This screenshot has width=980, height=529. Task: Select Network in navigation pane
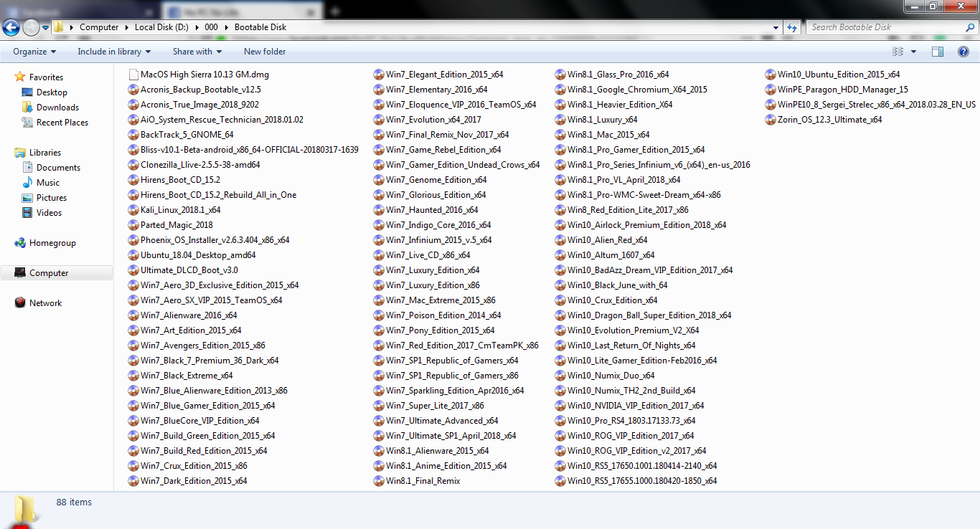pyautogui.click(x=45, y=303)
